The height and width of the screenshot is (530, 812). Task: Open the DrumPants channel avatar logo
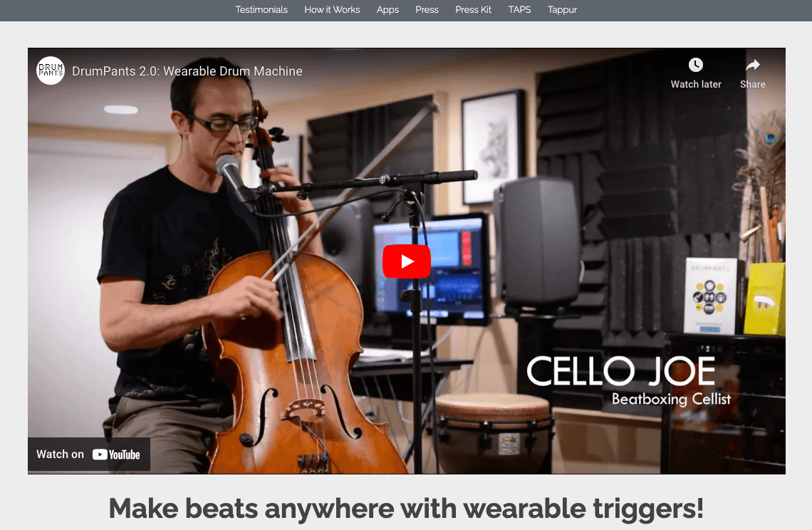coord(51,71)
